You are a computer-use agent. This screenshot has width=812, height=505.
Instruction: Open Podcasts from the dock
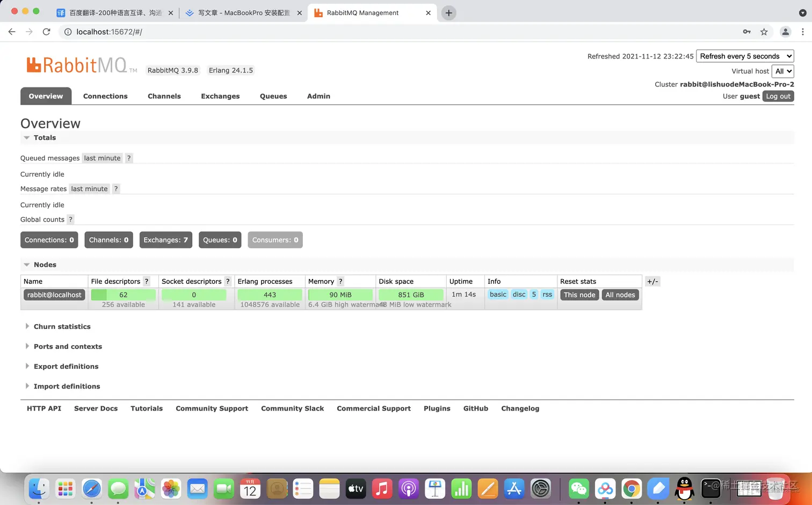[x=408, y=488]
